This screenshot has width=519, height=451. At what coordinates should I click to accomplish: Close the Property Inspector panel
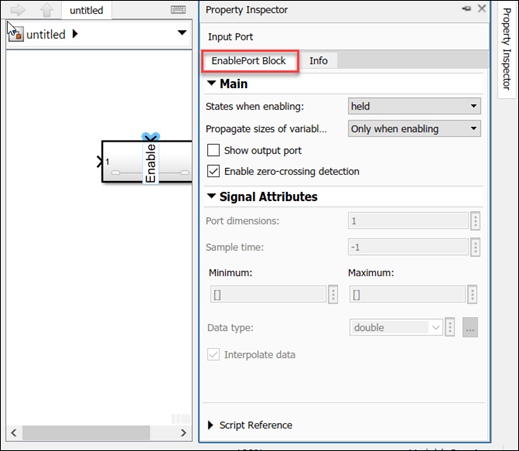(482, 9)
